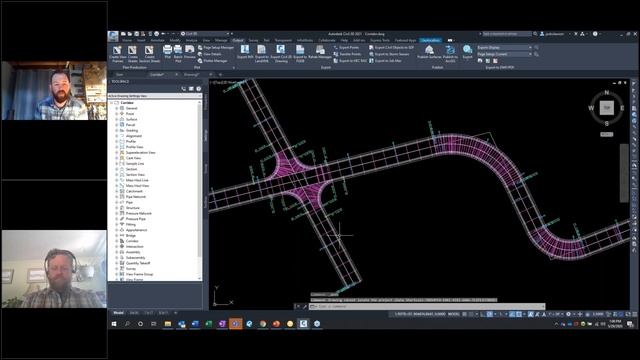The height and width of the screenshot is (360, 640).
Task: Switch to the Drawing1 document tab
Action: [191, 75]
